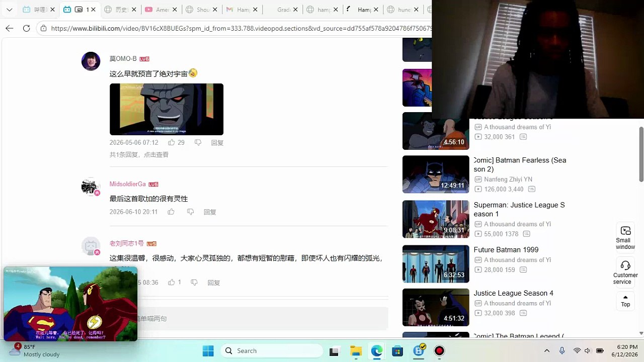
Task: Focus the comment input box
Action: coord(262,319)
